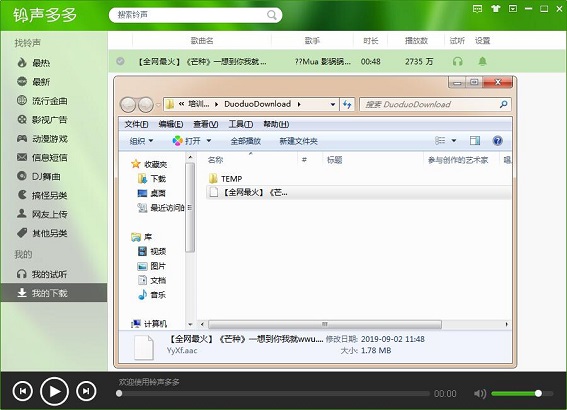Viewport: 567px width, 410px height.
Task: Toggle the checkmark on the song row
Action: 120,61
